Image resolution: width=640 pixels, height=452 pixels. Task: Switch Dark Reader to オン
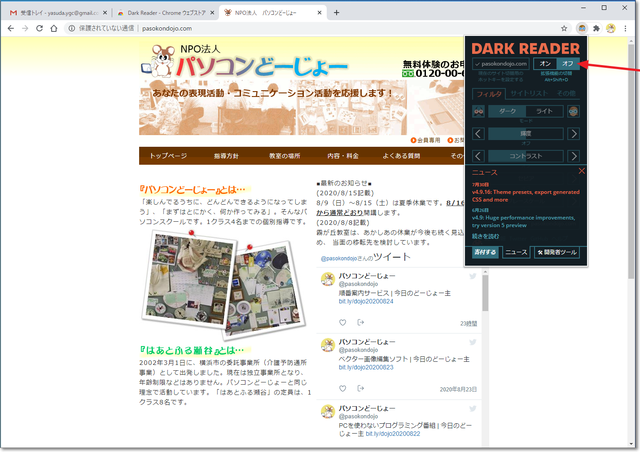pyautogui.click(x=545, y=64)
